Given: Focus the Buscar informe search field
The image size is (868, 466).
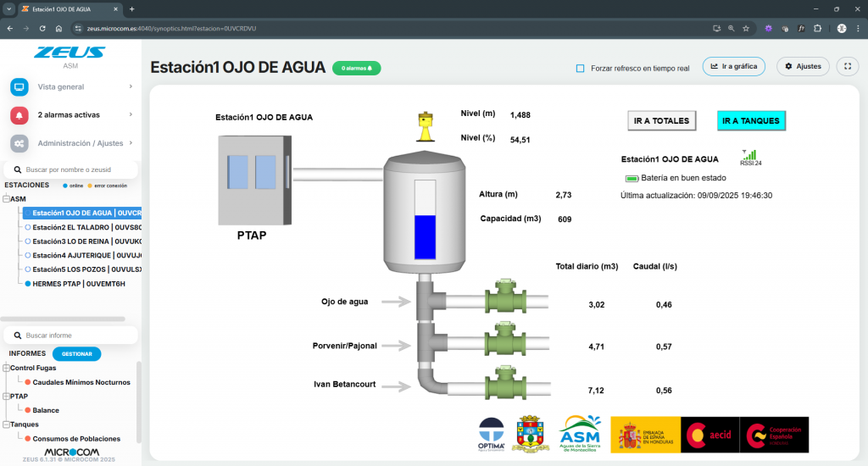Looking at the screenshot, I should click(x=71, y=336).
